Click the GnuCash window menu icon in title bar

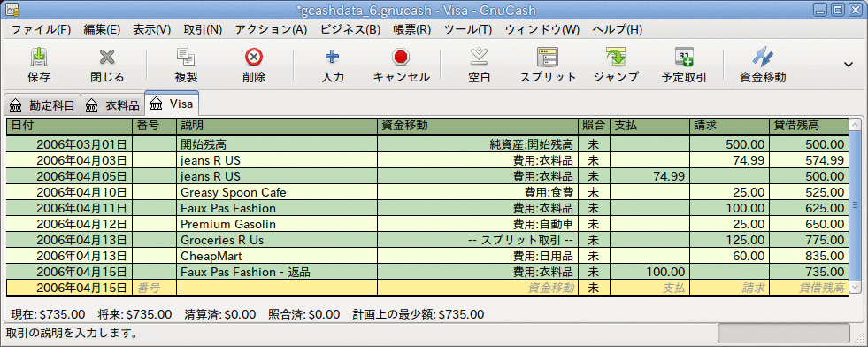point(13,10)
